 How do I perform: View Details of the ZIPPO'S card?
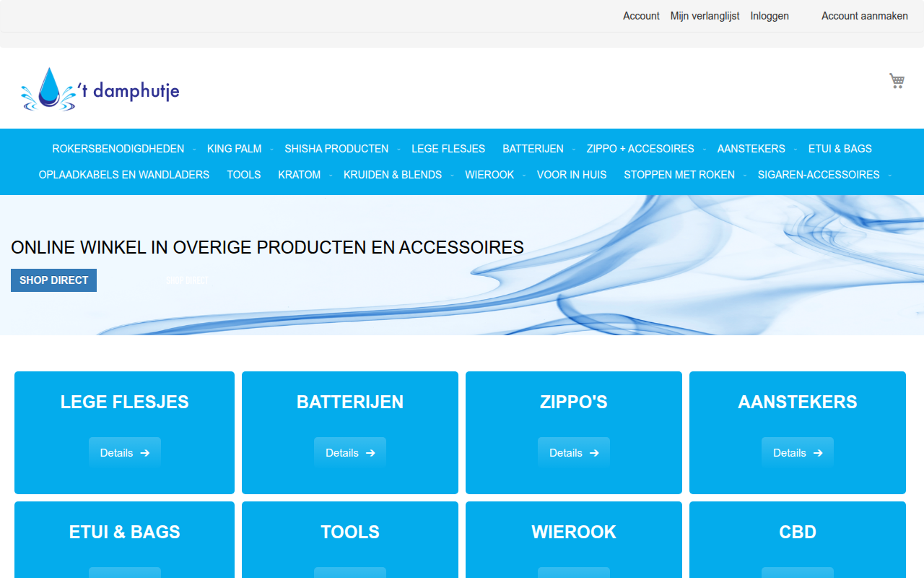pos(574,453)
